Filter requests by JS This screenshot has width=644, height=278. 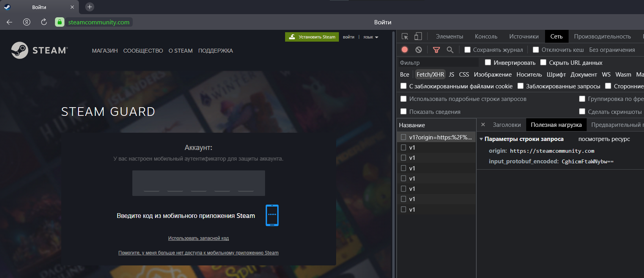coord(452,75)
